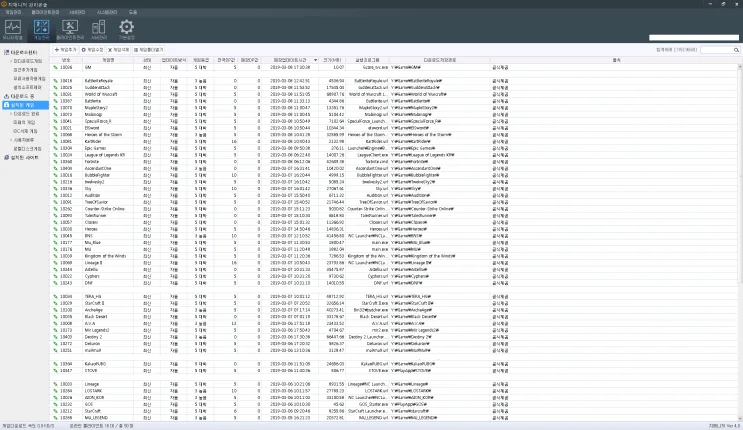This screenshot has width=743, height=430.
Task: Click the green icon of the KakaoPUBG row
Action: point(55,364)
